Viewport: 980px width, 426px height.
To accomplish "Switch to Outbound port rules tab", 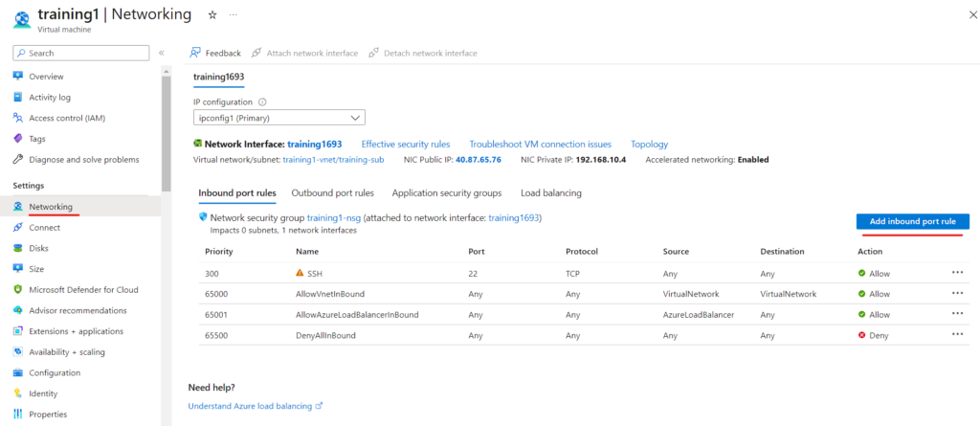I will (x=332, y=193).
